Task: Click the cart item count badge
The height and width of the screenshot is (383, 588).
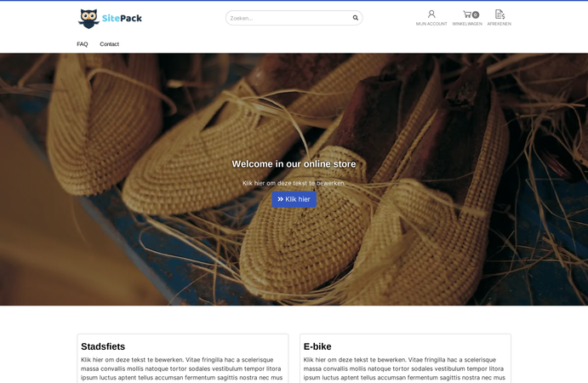Action: (476, 14)
